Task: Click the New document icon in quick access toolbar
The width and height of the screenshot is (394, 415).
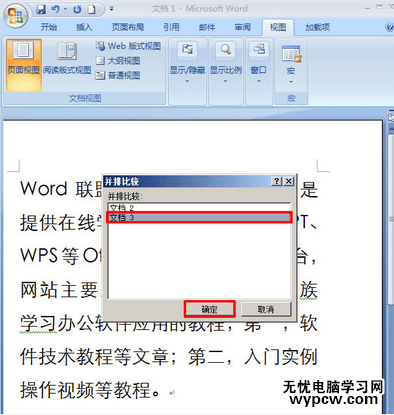Action: (x=92, y=9)
